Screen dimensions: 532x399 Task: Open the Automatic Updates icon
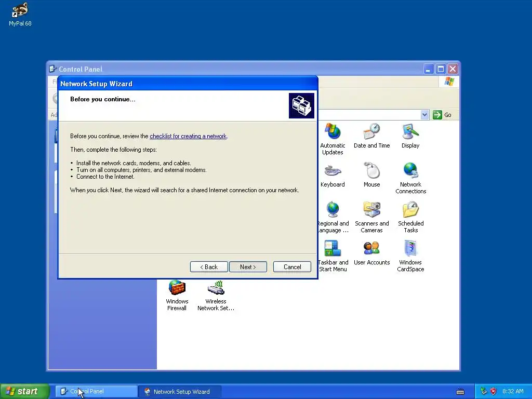pyautogui.click(x=332, y=139)
